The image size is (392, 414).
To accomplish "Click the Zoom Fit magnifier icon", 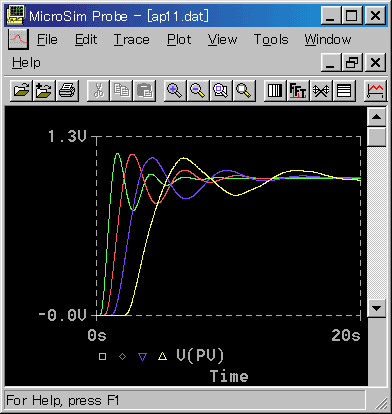I will (244, 90).
